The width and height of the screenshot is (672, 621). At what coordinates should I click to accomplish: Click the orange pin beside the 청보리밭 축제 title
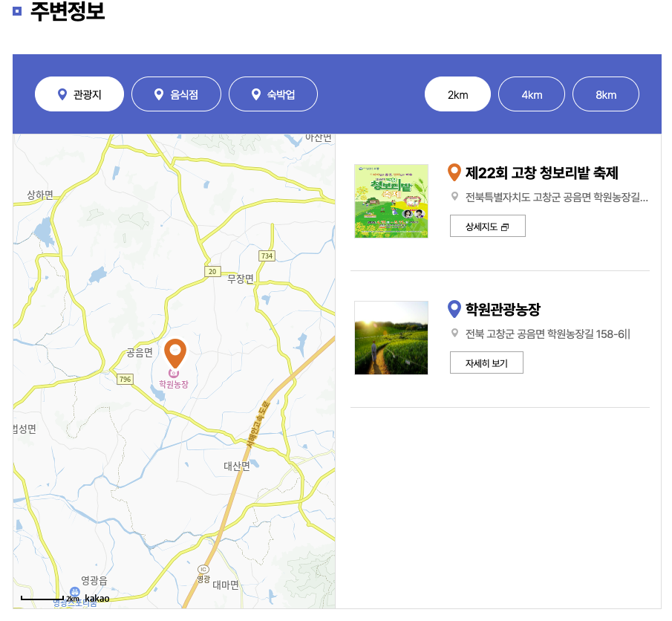click(454, 172)
